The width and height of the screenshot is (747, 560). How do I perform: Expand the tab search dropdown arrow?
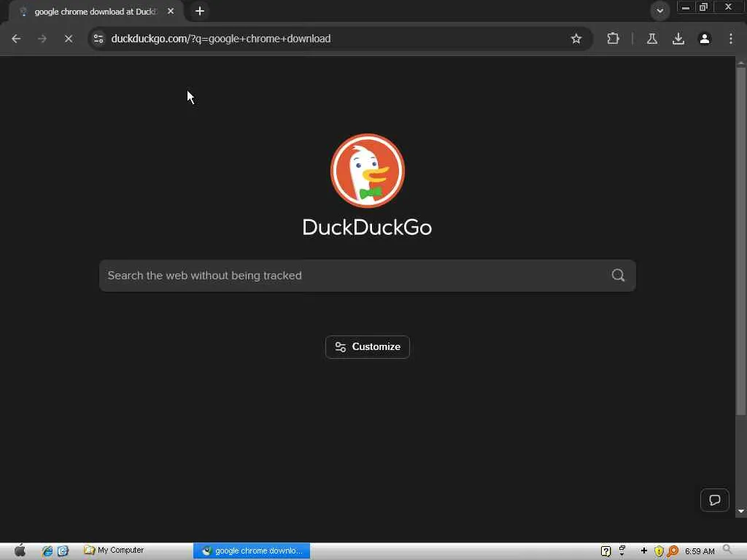tap(659, 10)
